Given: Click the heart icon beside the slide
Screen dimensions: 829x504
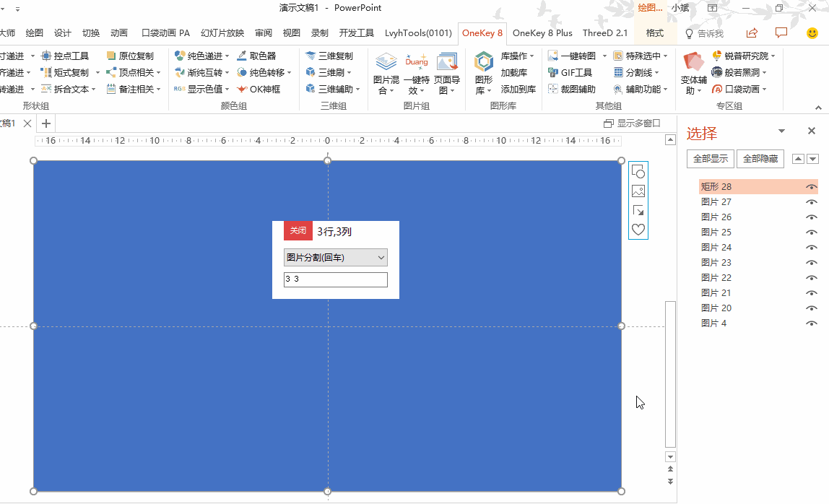Looking at the screenshot, I should click(638, 230).
